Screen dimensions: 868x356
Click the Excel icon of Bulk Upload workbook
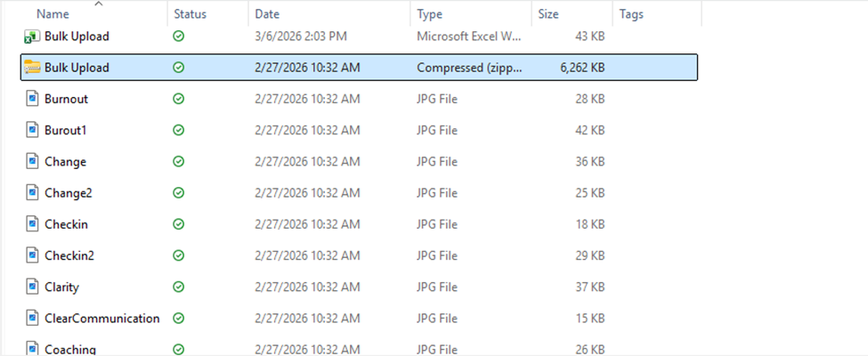(x=32, y=36)
